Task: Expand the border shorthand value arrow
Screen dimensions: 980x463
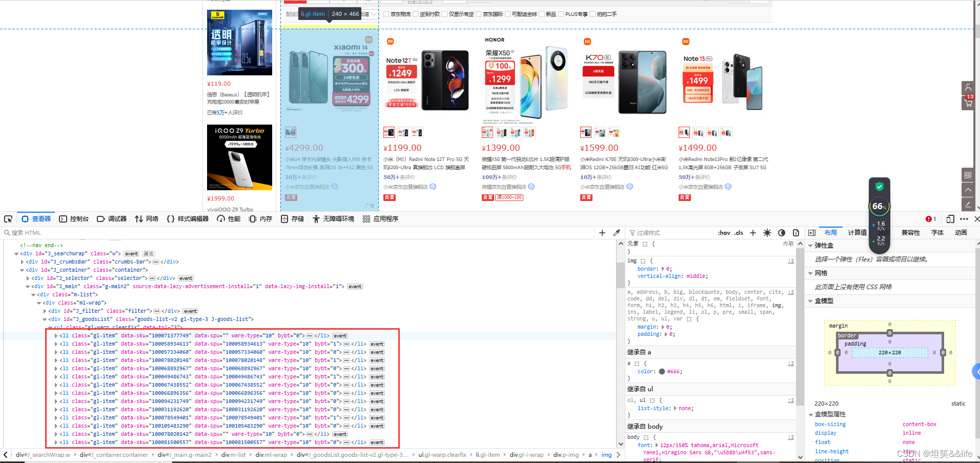Action: point(663,269)
